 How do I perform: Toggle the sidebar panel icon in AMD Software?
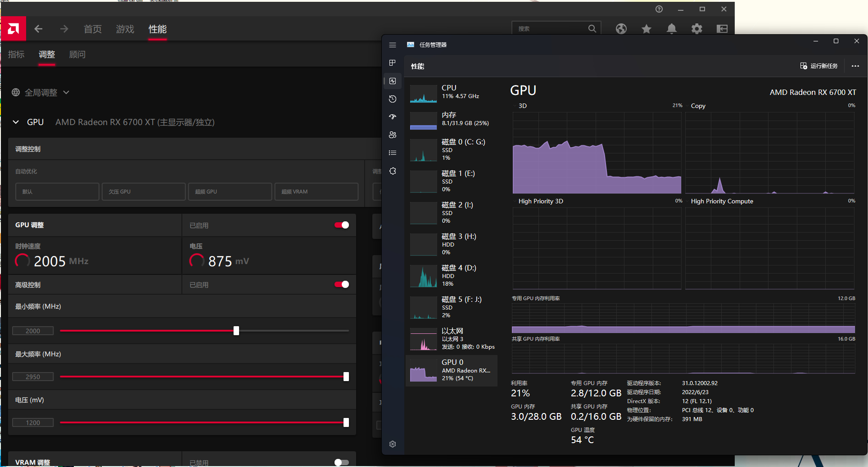tap(722, 29)
